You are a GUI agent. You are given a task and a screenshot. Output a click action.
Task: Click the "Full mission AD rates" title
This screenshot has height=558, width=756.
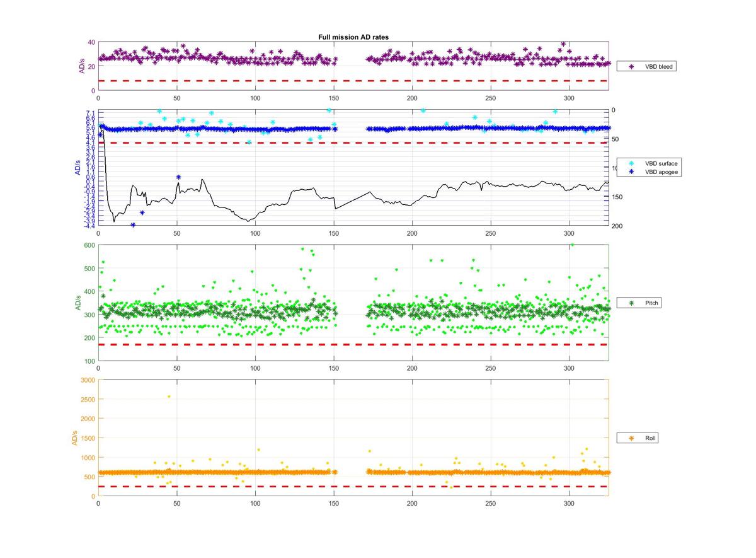click(x=353, y=37)
